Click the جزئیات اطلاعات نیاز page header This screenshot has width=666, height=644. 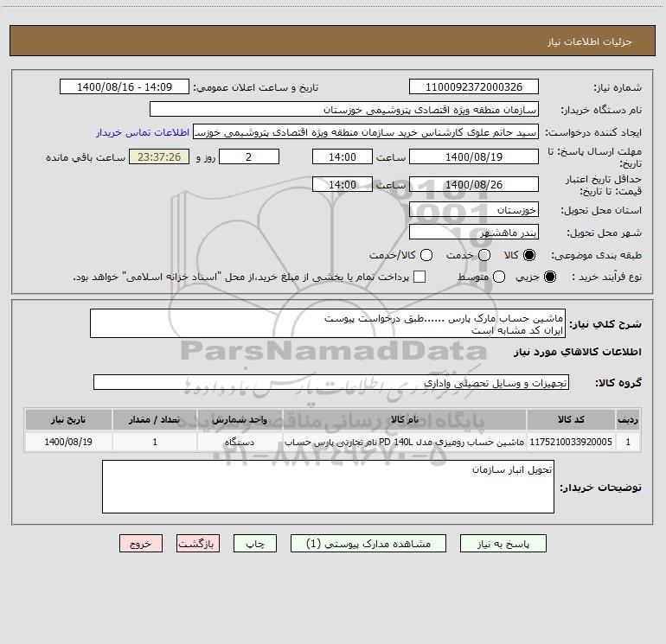[590, 41]
